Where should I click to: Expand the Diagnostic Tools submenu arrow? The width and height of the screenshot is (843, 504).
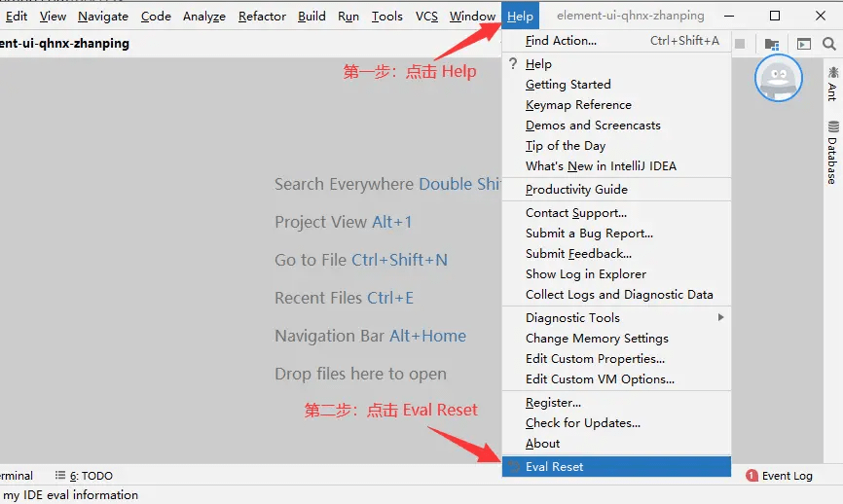(720, 317)
